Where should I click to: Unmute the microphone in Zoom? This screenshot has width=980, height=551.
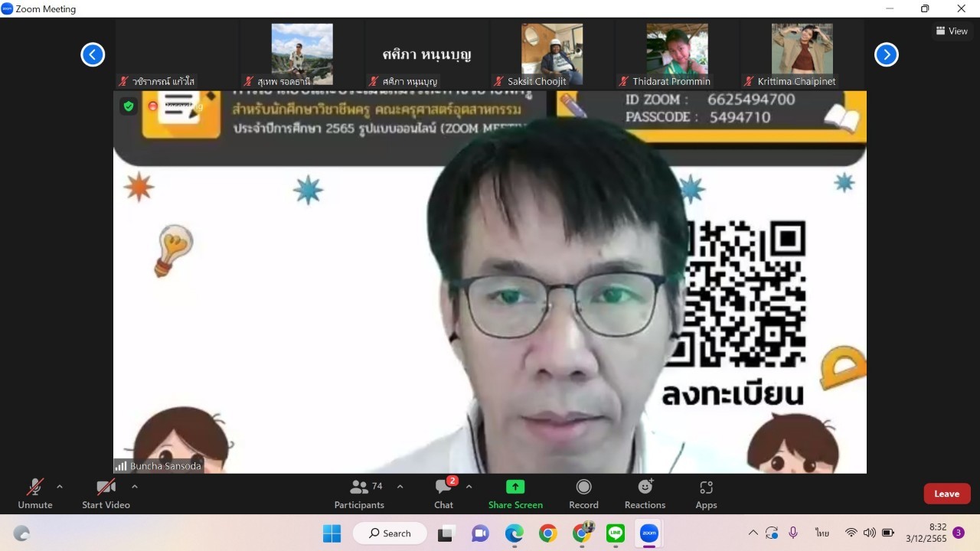(x=35, y=494)
